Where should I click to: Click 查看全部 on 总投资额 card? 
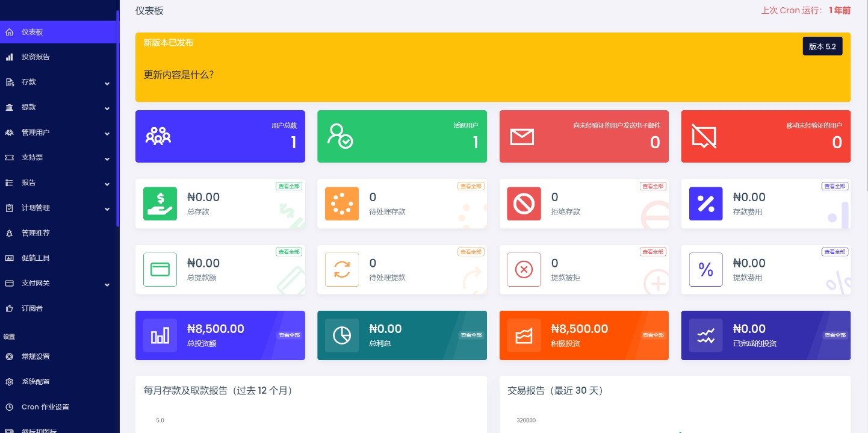pos(290,335)
